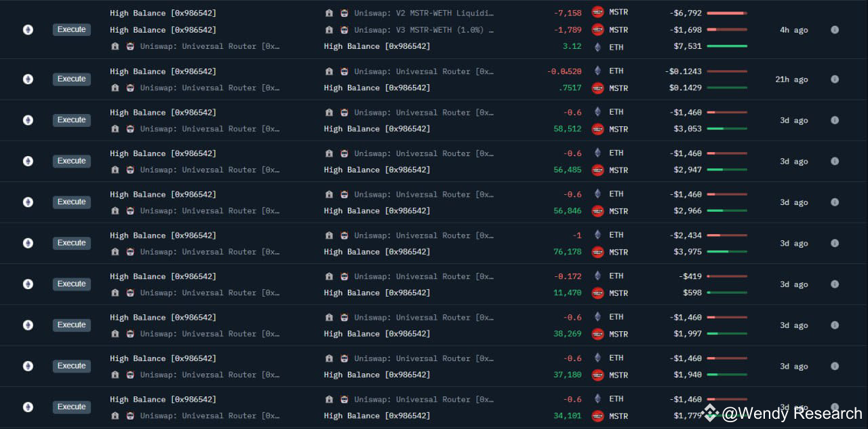Click the truncated Uniswap: V2 MSTR-WETH Liquidity label
The width and height of the screenshot is (868, 429).
424,12
